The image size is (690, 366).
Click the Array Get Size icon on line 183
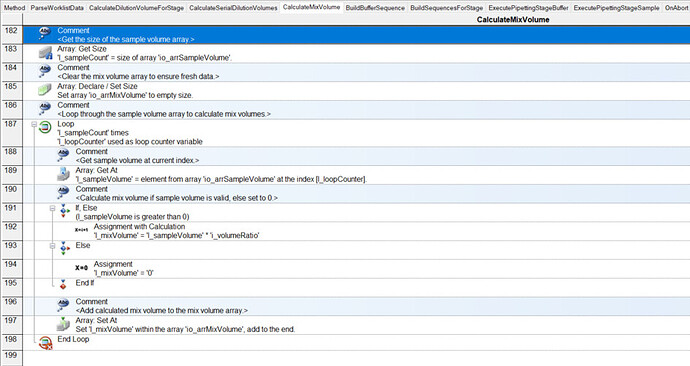(x=45, y=53)
